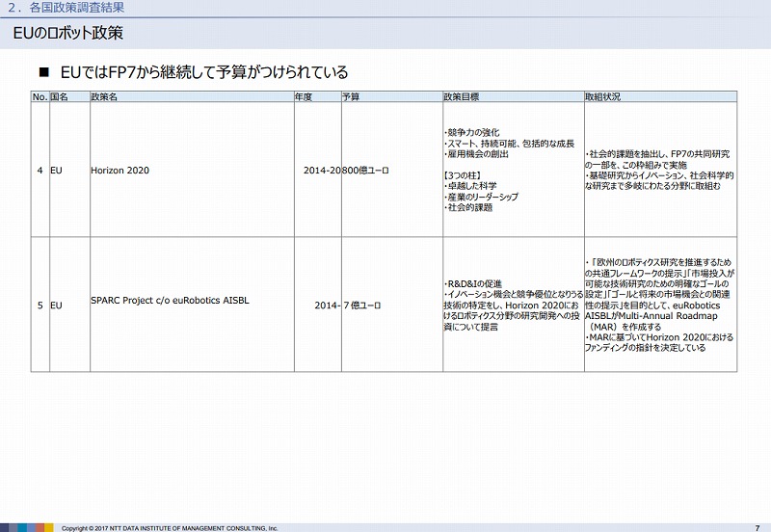Image resolution: width=771 pixels, height=532 pixels.
Task: Select the 7億ユーロ budget cell
Action: pyautogui.click(x=361, y=305)
